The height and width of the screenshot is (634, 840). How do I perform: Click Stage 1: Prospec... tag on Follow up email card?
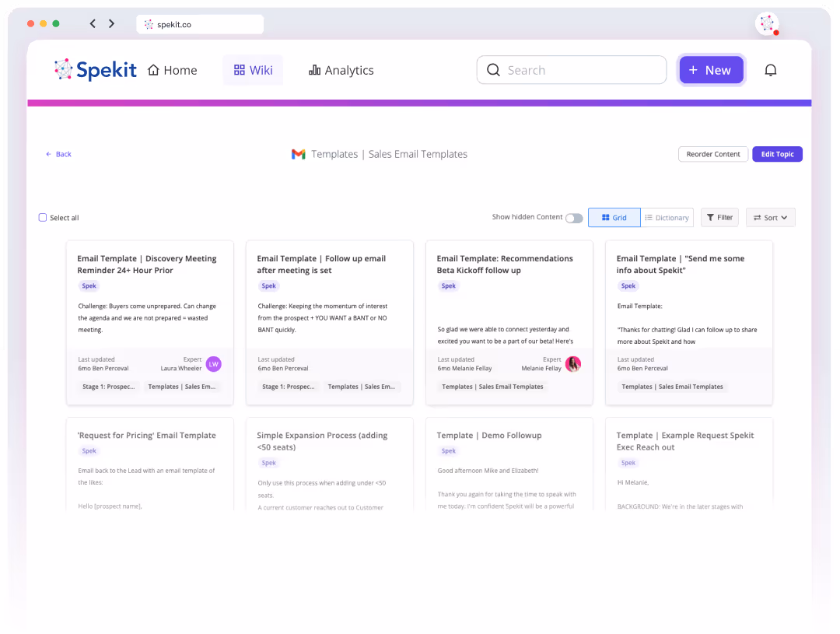(289, 387)
